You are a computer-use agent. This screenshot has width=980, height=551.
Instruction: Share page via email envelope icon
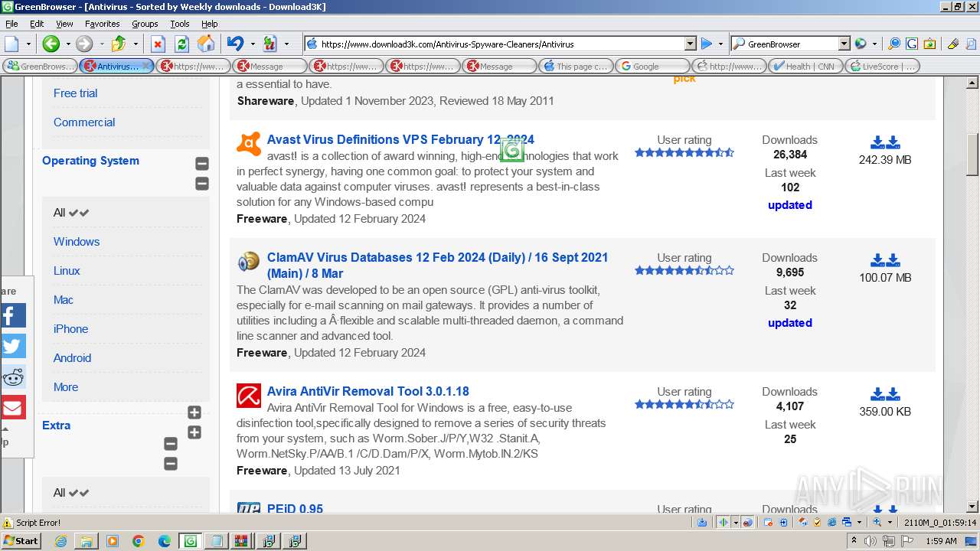(13, 407)
